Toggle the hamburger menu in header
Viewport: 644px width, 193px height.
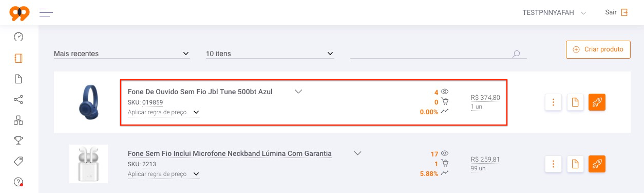pos(46,12)
